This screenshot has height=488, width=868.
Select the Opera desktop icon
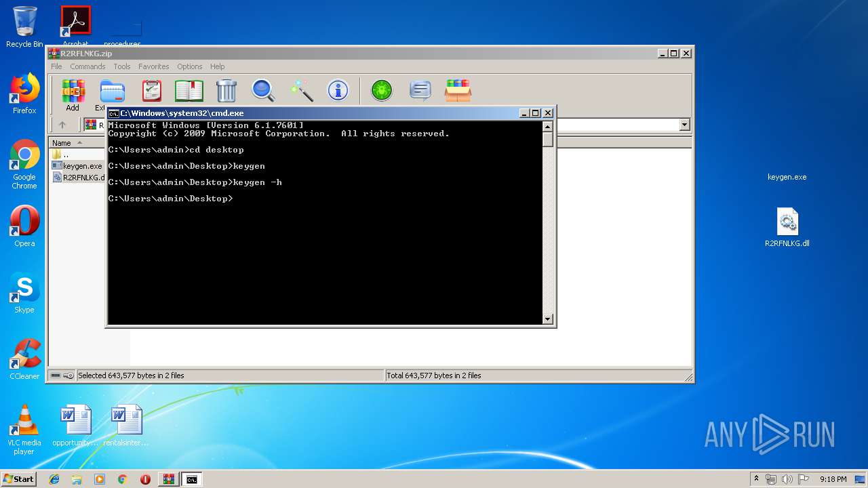coord(24,226)
